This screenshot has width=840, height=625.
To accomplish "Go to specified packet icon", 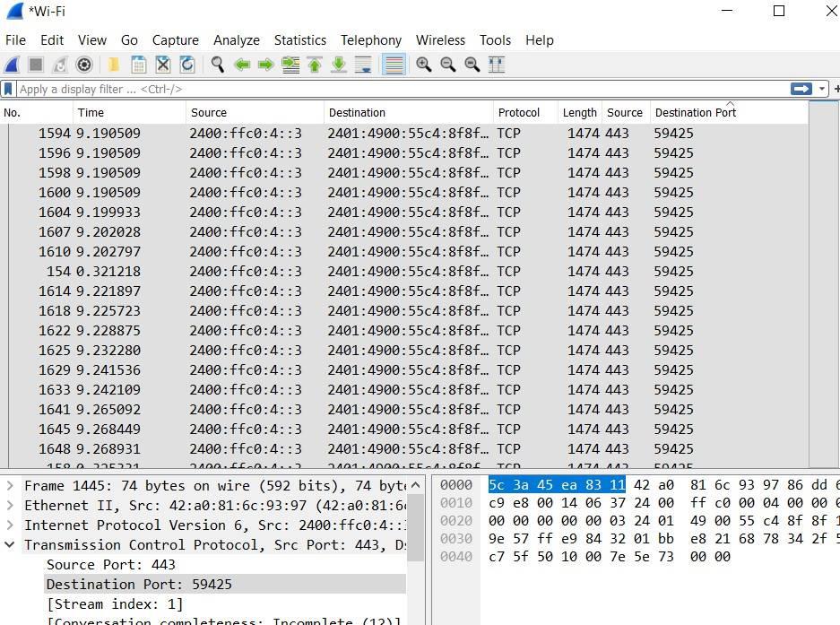I will point(290,65).
